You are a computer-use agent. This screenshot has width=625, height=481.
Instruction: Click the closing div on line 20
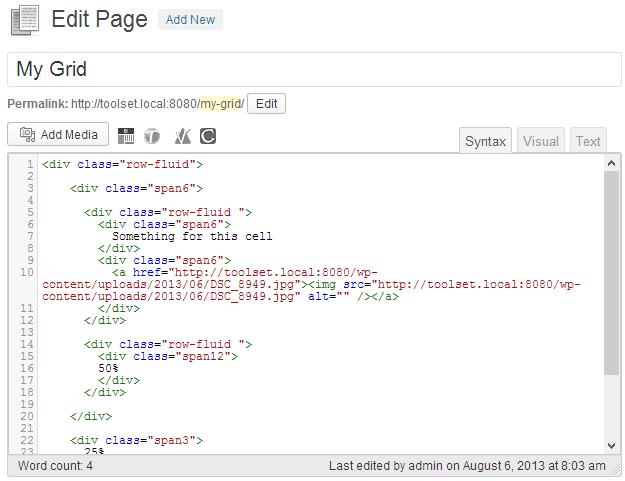click(x=91, y=416)
